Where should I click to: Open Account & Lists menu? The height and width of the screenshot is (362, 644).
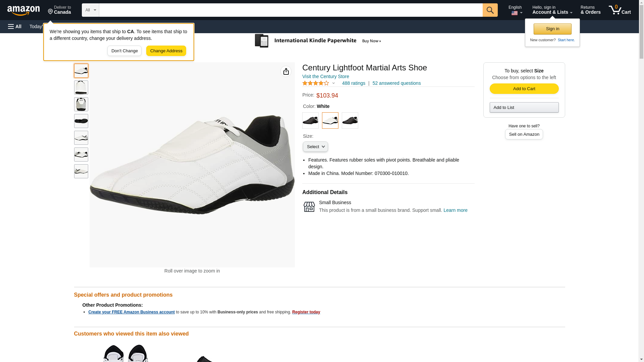point(552,10)
